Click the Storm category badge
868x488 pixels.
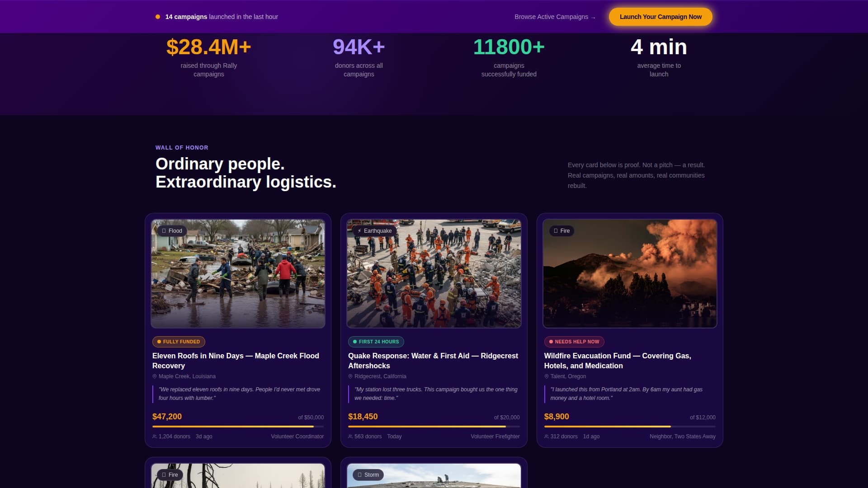pyautogui.click(x=368, y=475)
